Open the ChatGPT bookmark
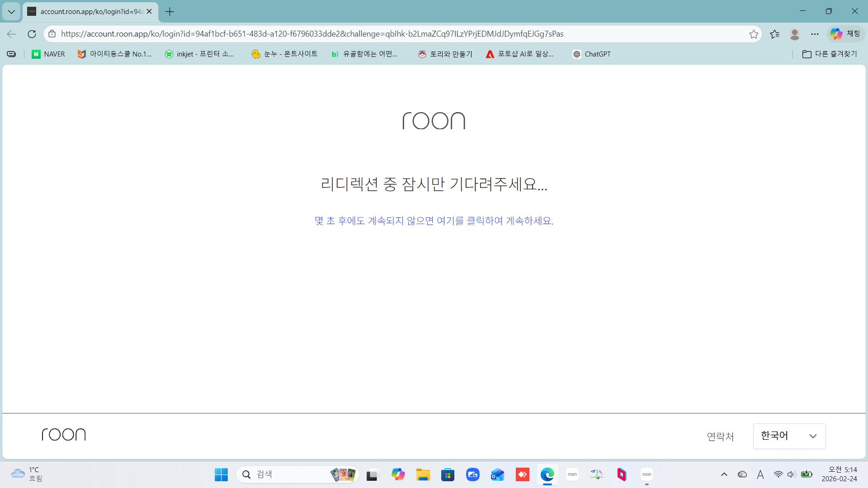The width and height of the screenshot is (868, 488). (592, 54)
